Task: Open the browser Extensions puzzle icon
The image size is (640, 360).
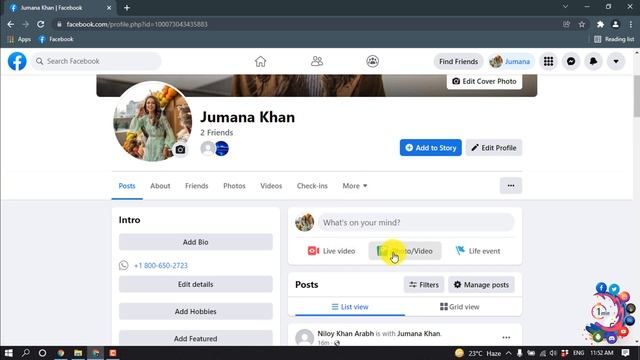Action: tap(600, 24)
